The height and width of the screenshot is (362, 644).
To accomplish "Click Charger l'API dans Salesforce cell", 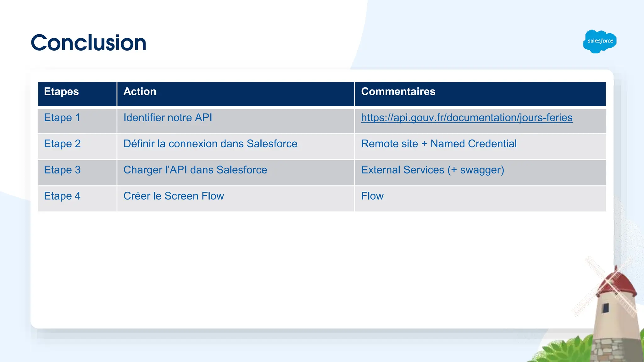I will point(236,173).
